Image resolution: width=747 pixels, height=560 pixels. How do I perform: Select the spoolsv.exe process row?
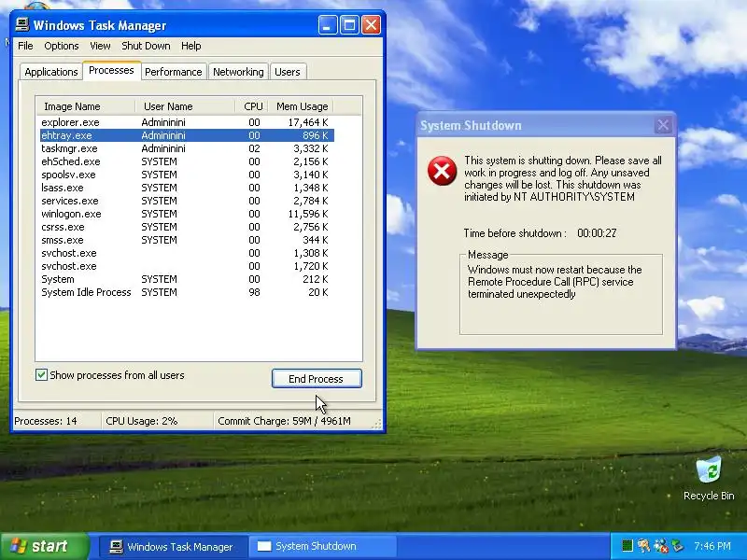186,175
